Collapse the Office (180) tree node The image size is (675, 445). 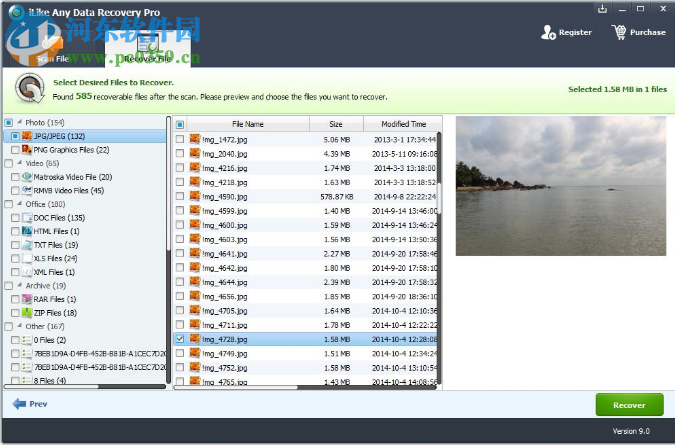tap(19, 204)
